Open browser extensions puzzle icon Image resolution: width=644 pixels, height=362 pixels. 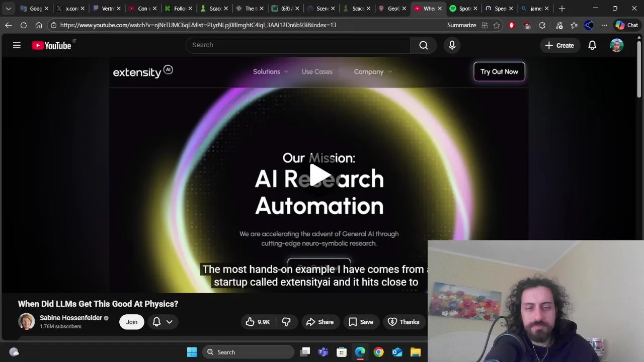pos(542,25)
